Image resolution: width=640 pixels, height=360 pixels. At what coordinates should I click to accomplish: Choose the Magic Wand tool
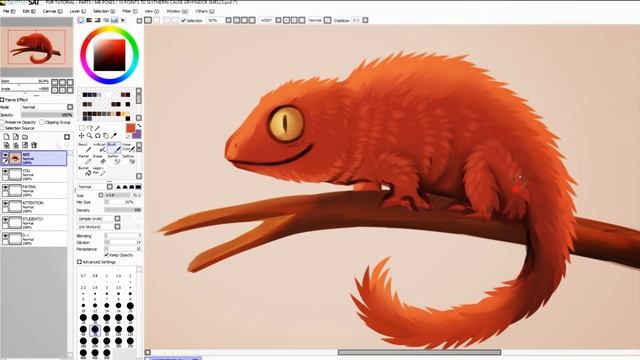click(97, 128)
